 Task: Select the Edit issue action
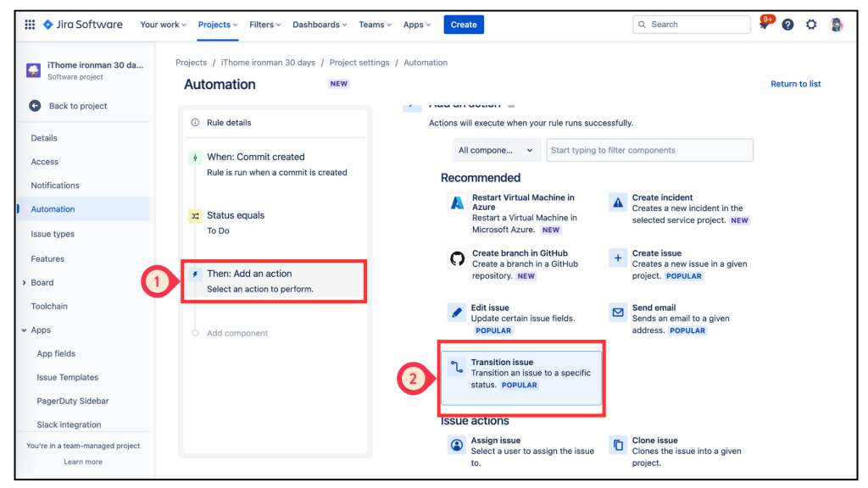pyautogui.click(x=521, y=319)
